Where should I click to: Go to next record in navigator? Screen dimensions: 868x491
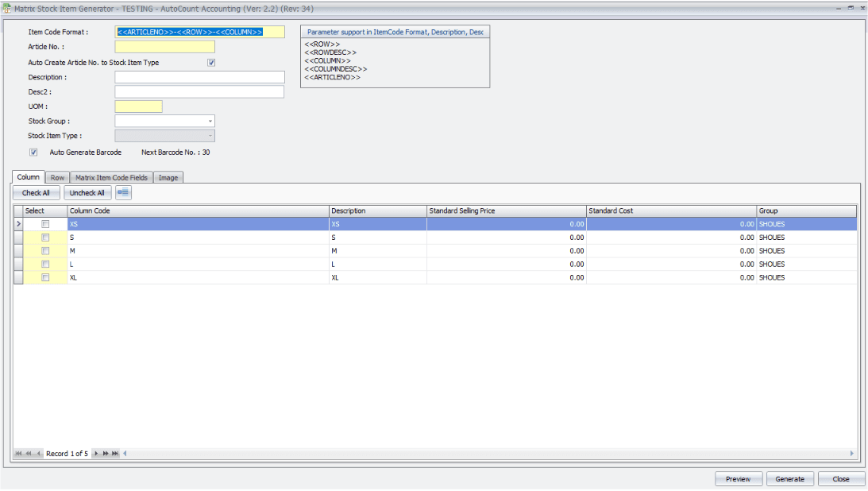click(96, 453)
